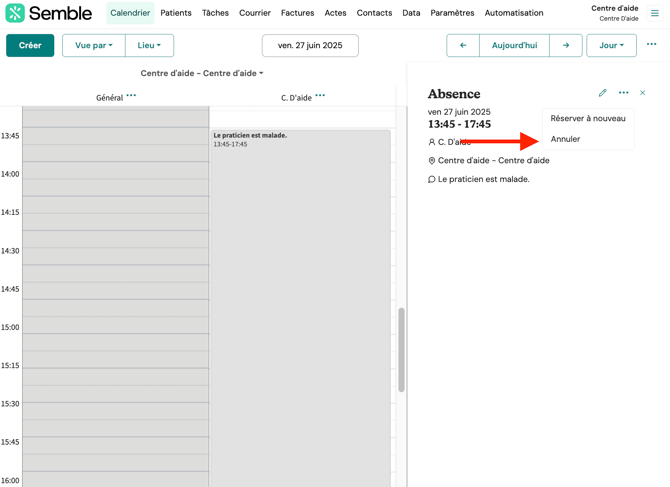This screenshot has width=670, height=487.
Task: Open options dots next to Général column
Action: (x=131, y=96)
